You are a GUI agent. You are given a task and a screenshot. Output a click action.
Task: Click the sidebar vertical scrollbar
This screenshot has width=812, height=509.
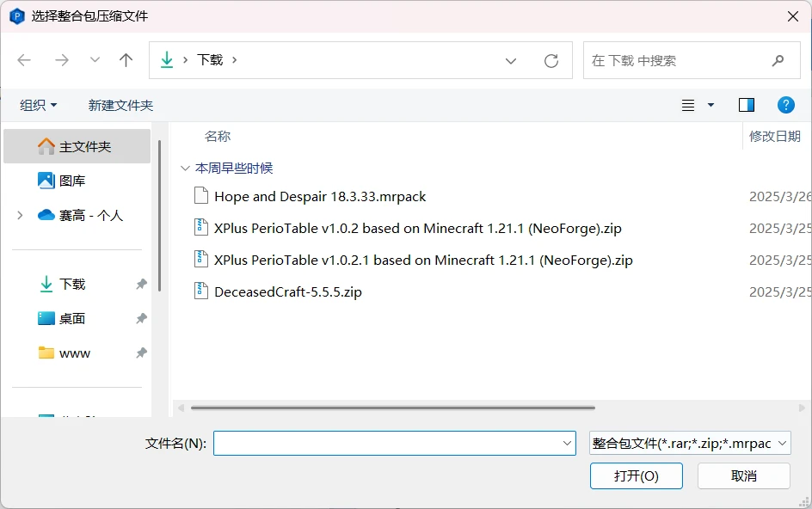(x=159, y=215)
